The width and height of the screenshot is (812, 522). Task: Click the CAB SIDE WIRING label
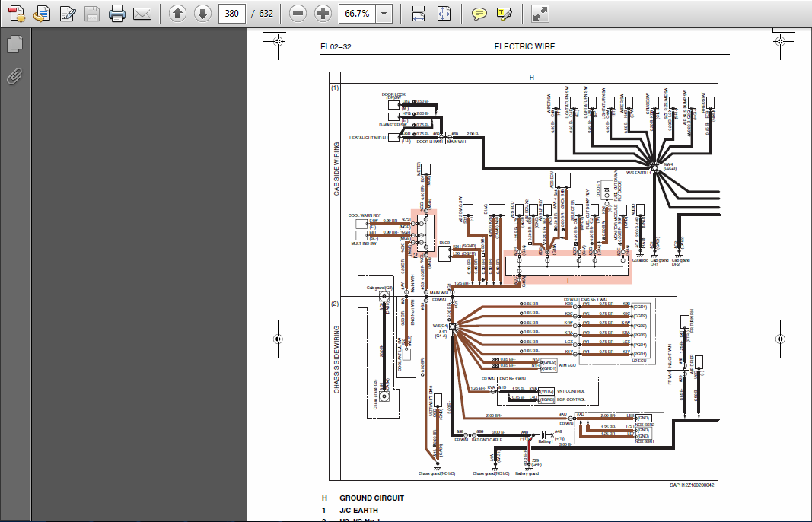336,169
